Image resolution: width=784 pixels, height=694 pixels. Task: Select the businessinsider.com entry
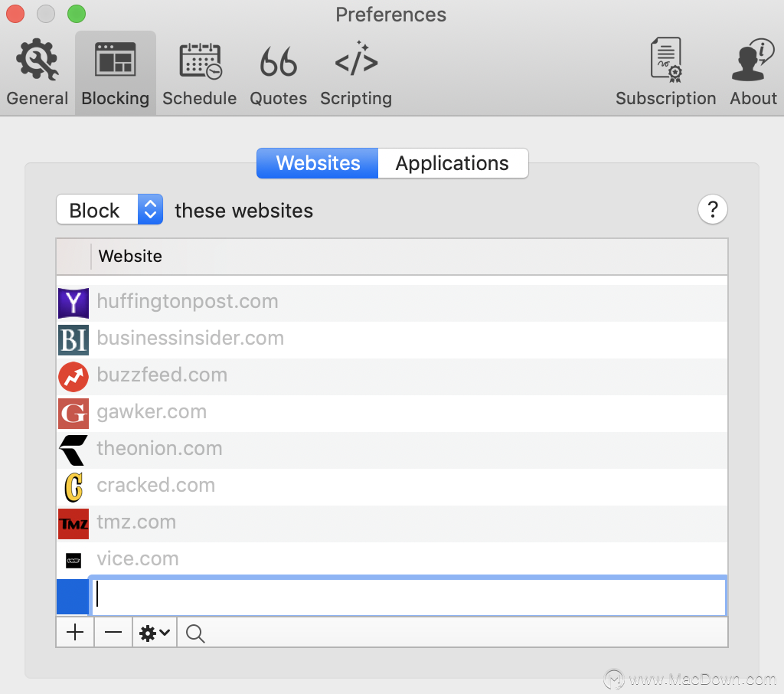pyautogui.click(x=392, y=340)
